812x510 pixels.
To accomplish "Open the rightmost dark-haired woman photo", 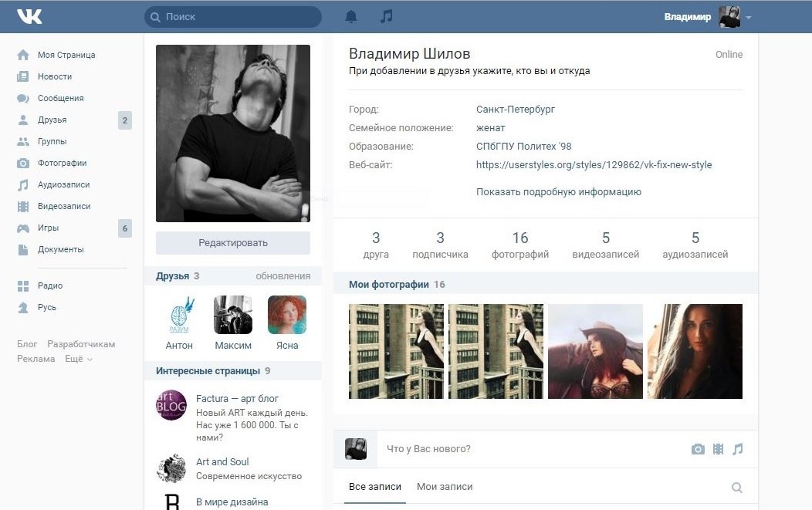I will pos(695,352).
